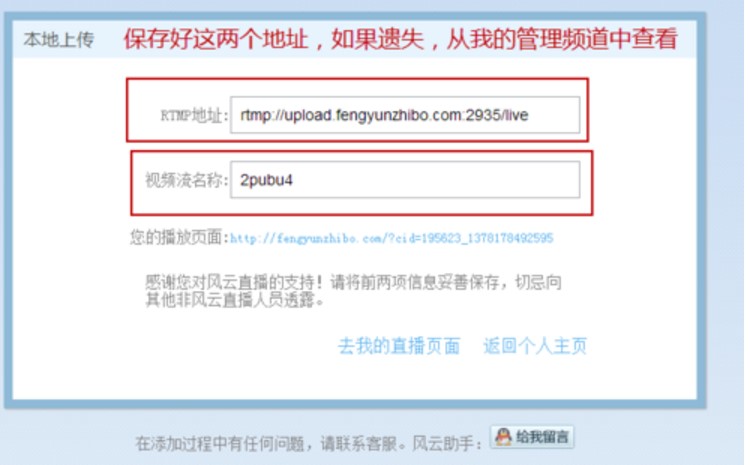The image size is (750, 465).
Task: Go to 去我的直播页面 link
Action: 399,345
